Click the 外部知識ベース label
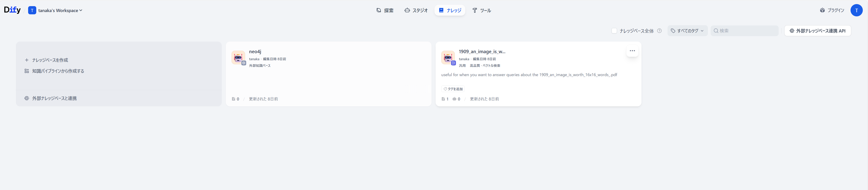 [x=260, y=66]
